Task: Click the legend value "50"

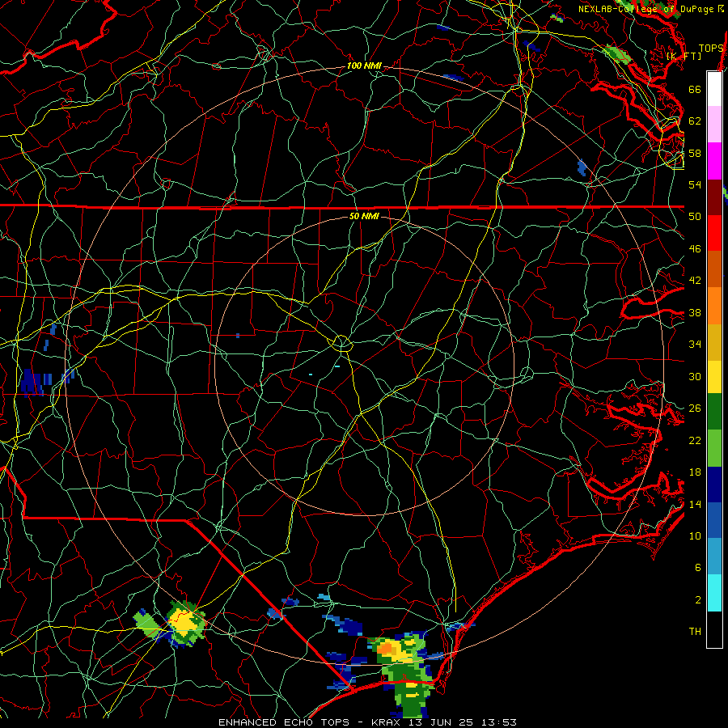Action: pos(695,216)
